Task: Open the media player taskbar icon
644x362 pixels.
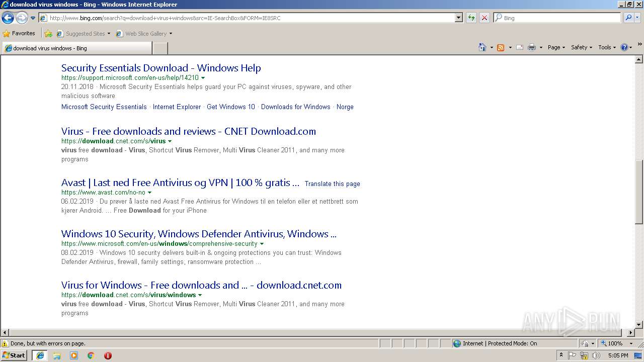Action: (x=74, y=355)
